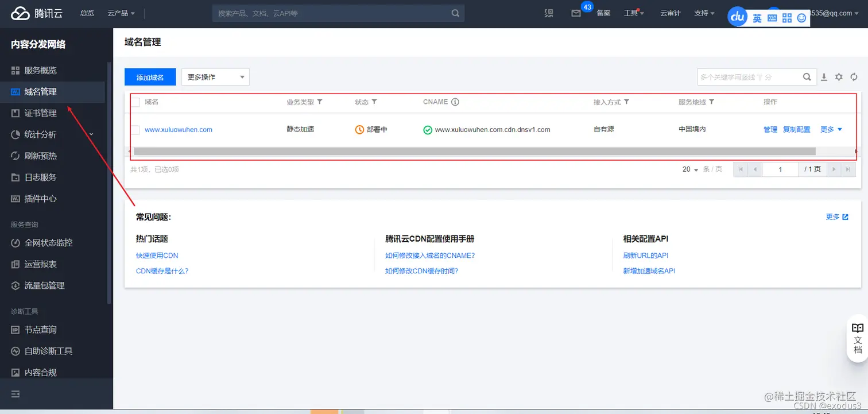Viewport: 868px width, 414px height.
Task: Switch input language via 英 icon
Action: tap(757, 18)
